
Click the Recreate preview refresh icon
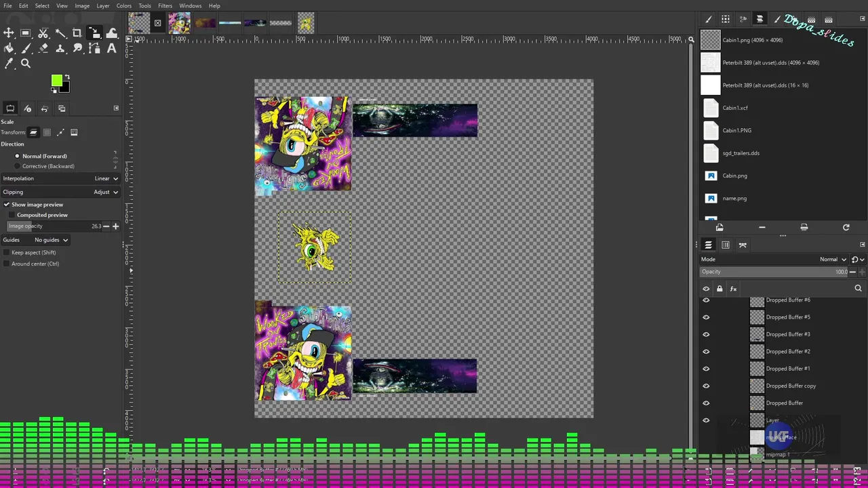[x=846, y=227]
